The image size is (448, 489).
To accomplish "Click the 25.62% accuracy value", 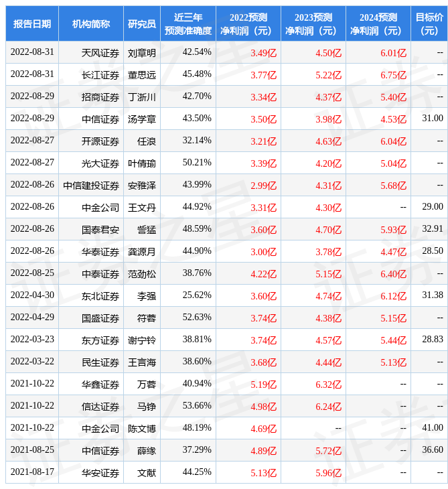I will tap(197, 295).
